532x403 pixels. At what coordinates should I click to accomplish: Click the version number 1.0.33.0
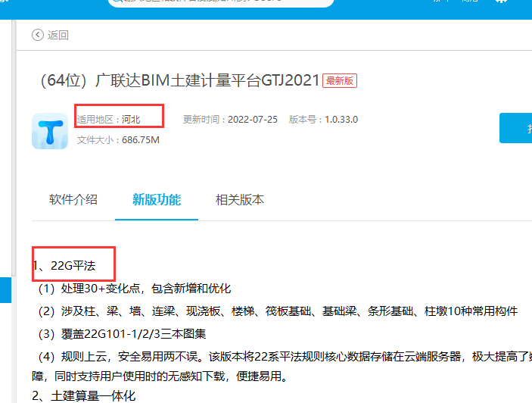coord(341,120)
